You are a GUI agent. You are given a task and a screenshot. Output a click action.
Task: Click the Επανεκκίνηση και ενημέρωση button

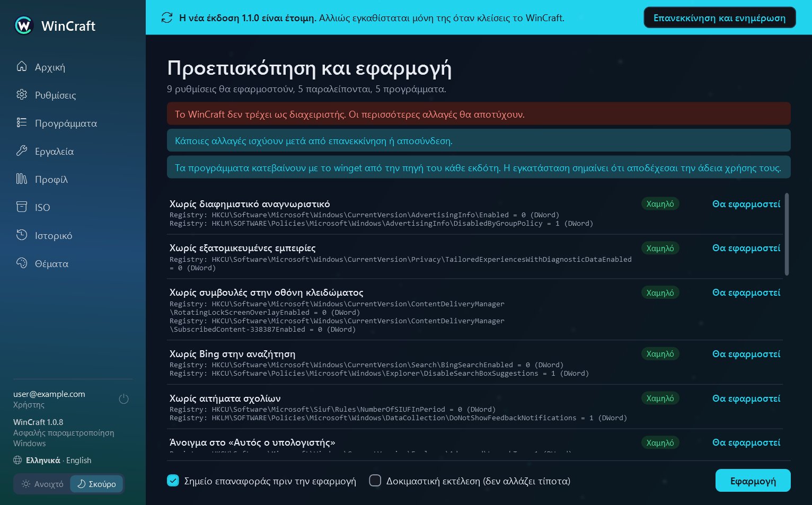(x=719, y=17)
